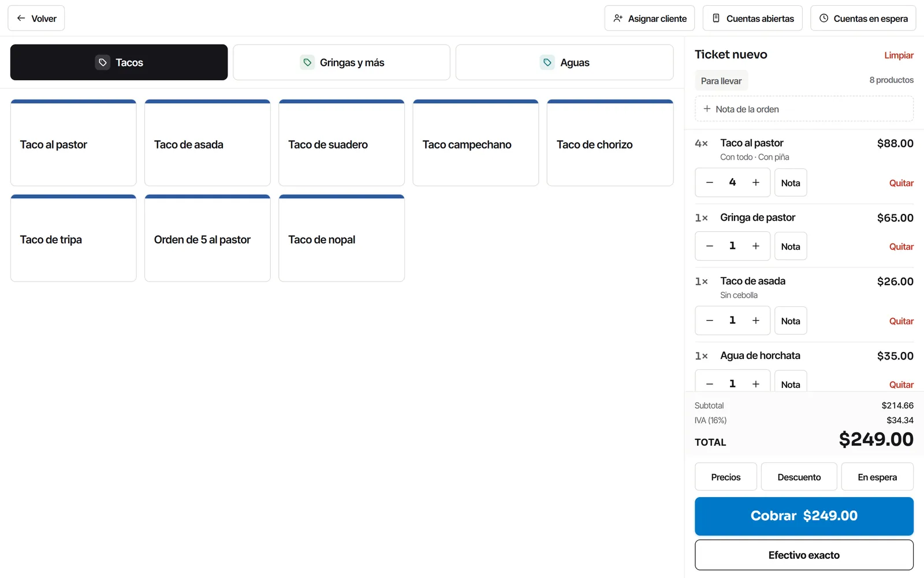
Task: Add a Taco de chorizo to the ticket
Action: [x=610, y=143]
